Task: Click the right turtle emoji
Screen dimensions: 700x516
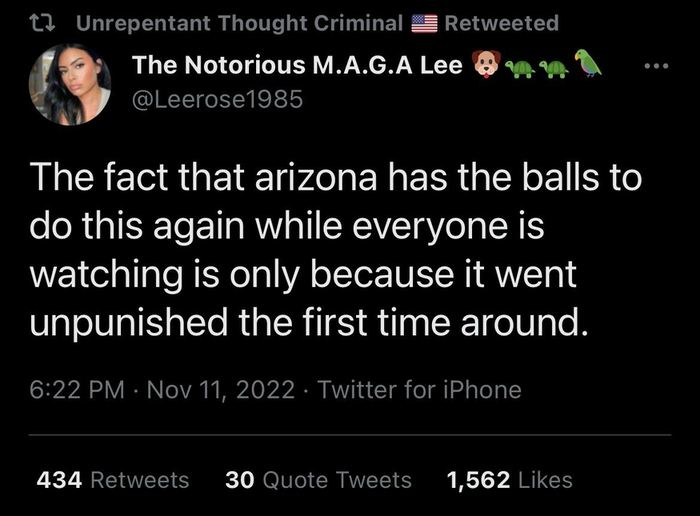Action: 553,68
